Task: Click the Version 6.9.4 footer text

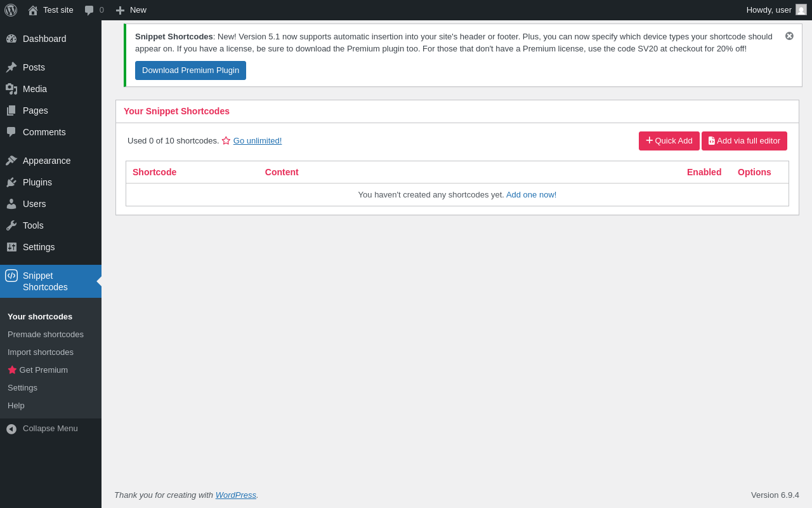Action: [775, 495]
